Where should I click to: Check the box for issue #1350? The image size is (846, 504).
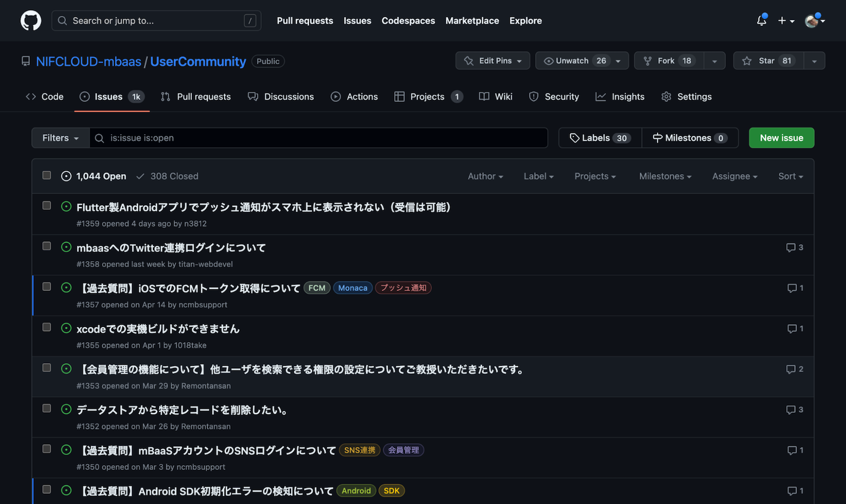tap(47, 449)
